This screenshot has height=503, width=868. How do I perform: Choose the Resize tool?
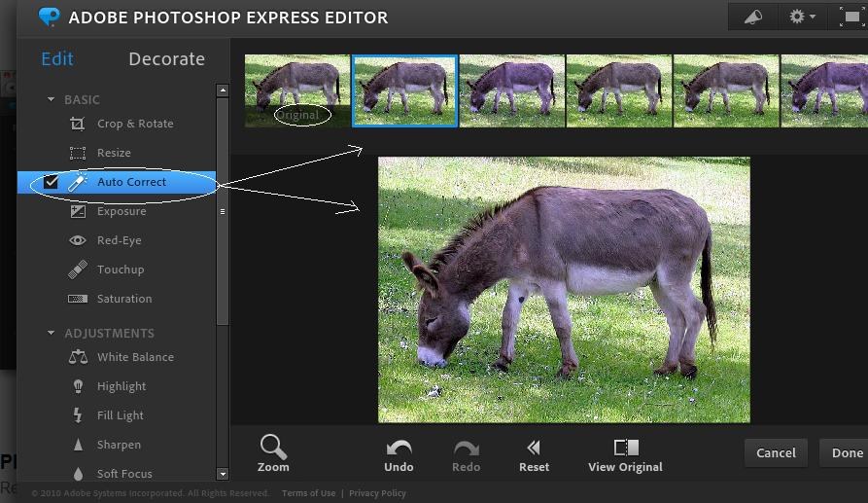(x=113, y=153)
